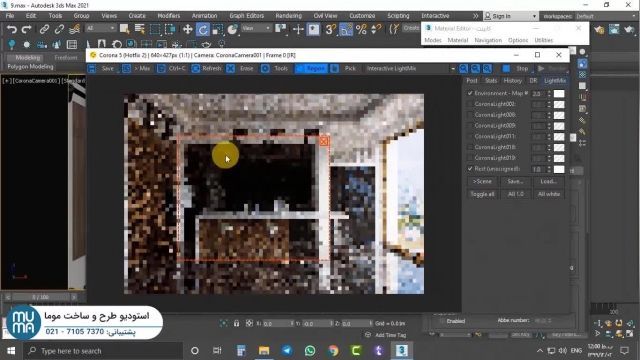
Task: Enable CoronaLight006 checkbox
Action: (x=470, y=115)
